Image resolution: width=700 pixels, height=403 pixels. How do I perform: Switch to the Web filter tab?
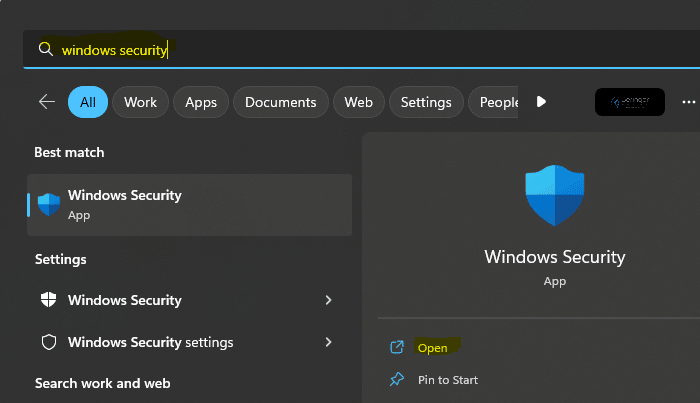point(358,102)
